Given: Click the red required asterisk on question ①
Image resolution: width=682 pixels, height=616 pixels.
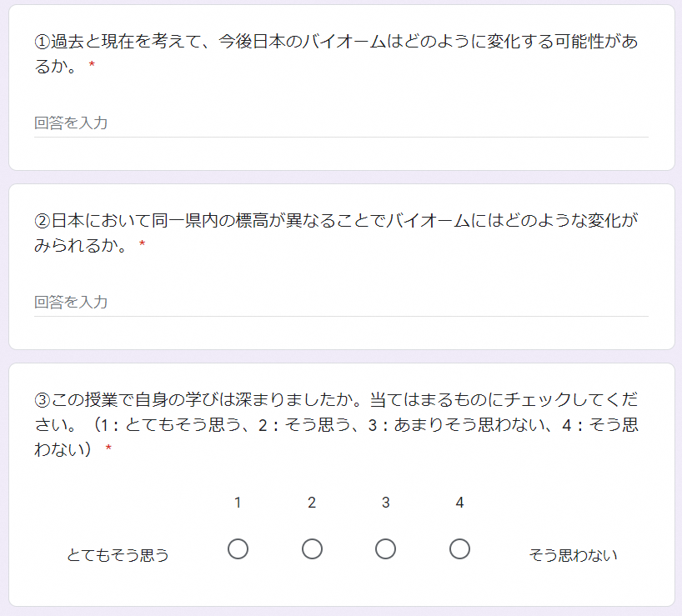Looking at the screenshot, I should (92, 65).
